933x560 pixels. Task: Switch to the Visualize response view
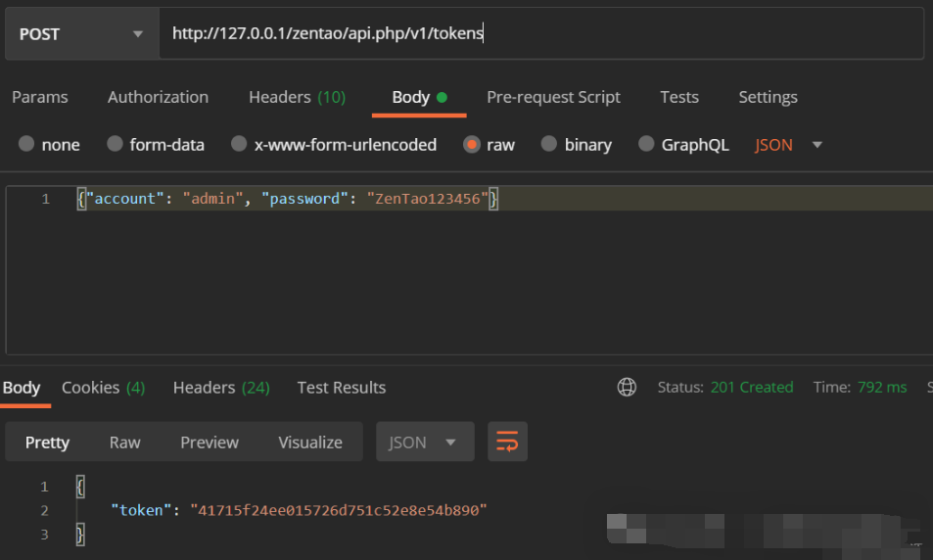click(x=310, y=443)
